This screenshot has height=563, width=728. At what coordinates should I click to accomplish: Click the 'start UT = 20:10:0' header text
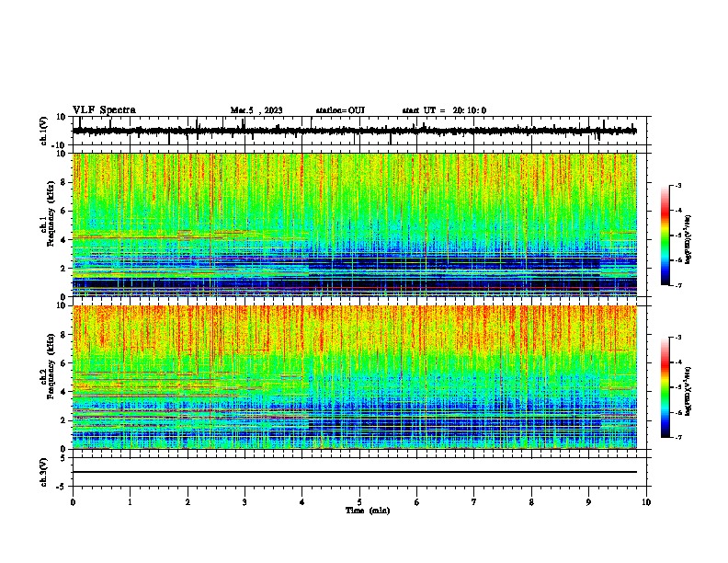(x=444, y=110)
